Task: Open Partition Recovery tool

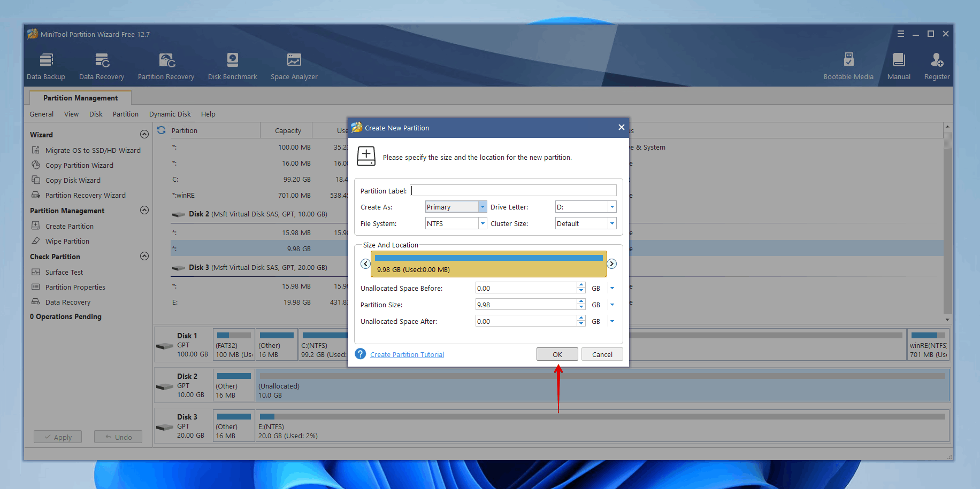Action: [166, 66]
